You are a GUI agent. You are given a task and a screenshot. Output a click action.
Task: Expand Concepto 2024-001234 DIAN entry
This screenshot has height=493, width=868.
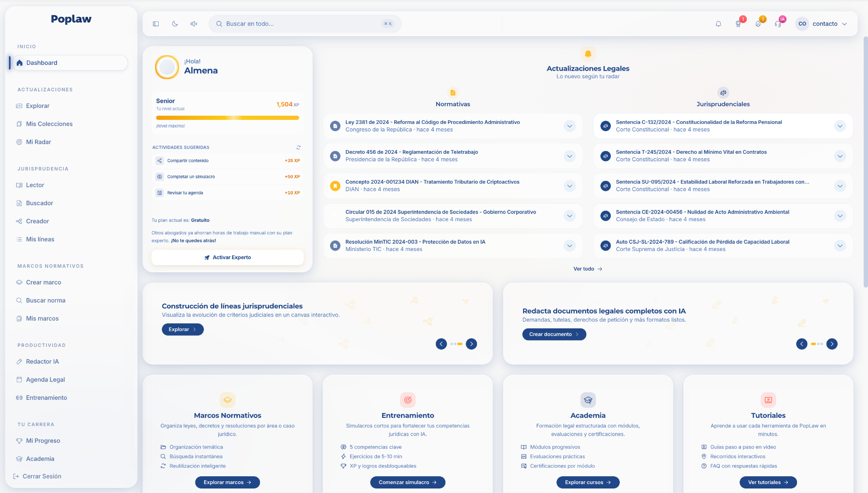(x=570, y=186)
